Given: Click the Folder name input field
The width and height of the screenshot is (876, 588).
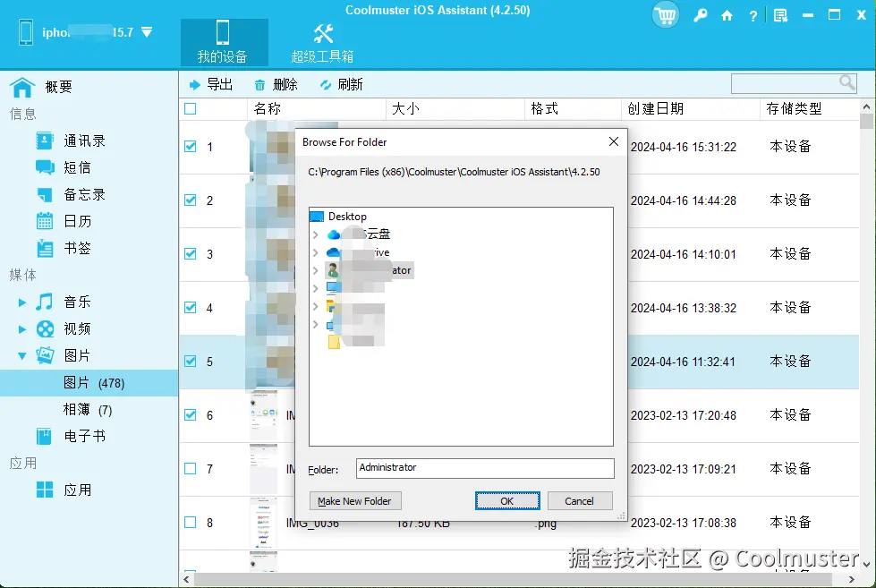Looking at the screenshot, I should (x=485, y=468).
